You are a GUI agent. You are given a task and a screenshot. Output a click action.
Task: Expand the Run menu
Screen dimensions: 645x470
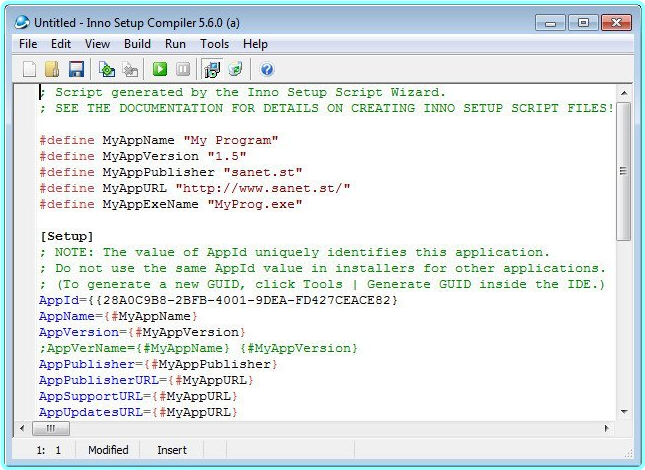coord(175,44)
